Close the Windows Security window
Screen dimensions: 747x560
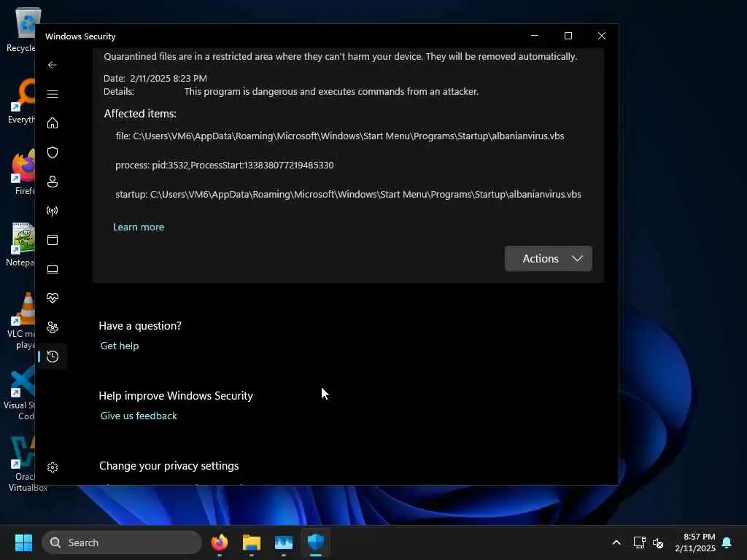[x=602, y=36]
